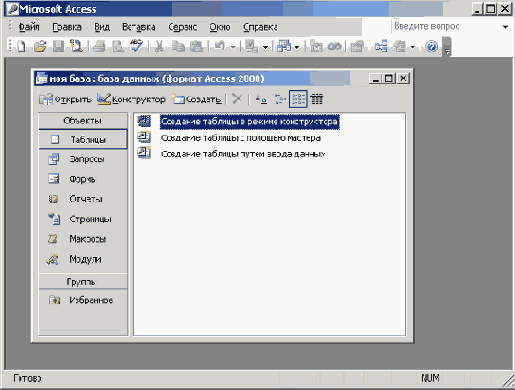Click the Конструктор button
The width and height of the screenshot is (515, 390).
coord(131,99)
